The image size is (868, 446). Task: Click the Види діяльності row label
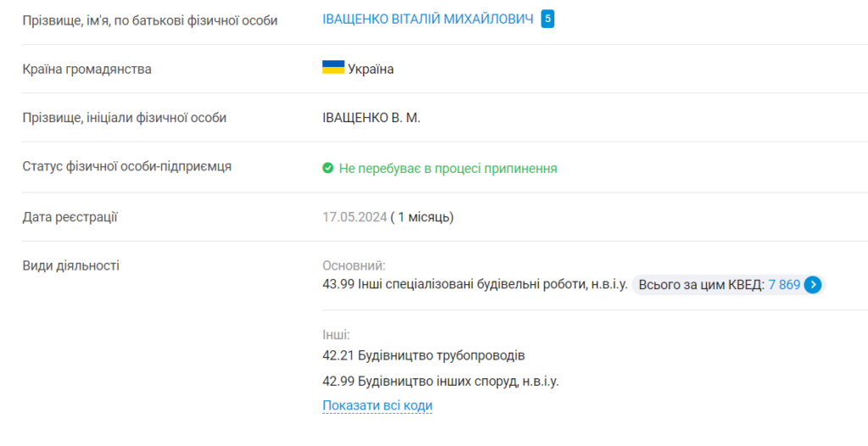(x=70, y=265)
